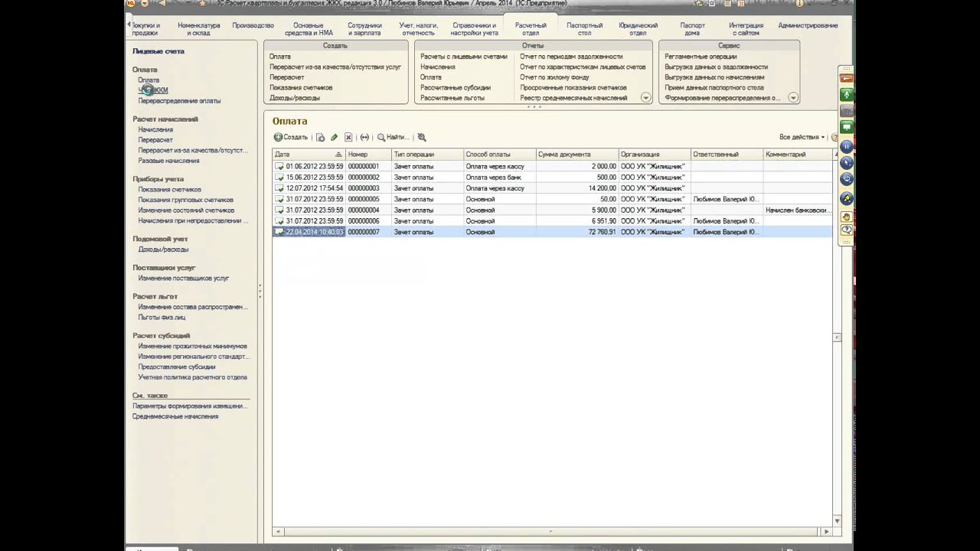Open the Юридический отдел section tab

[x=638, y=29]
